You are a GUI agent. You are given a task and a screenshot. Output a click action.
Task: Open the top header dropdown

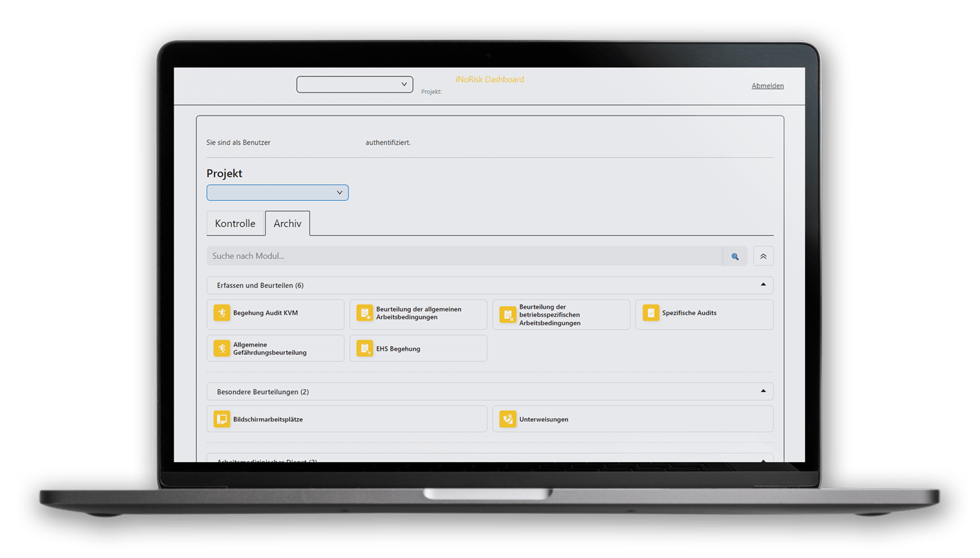pos(355,84)
